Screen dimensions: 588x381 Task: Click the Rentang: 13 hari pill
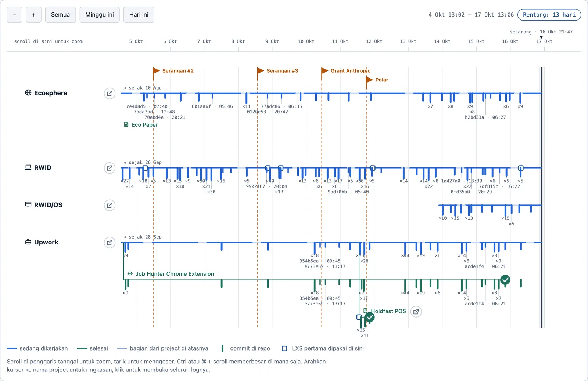pyautogui.click(x=549, y=15)
